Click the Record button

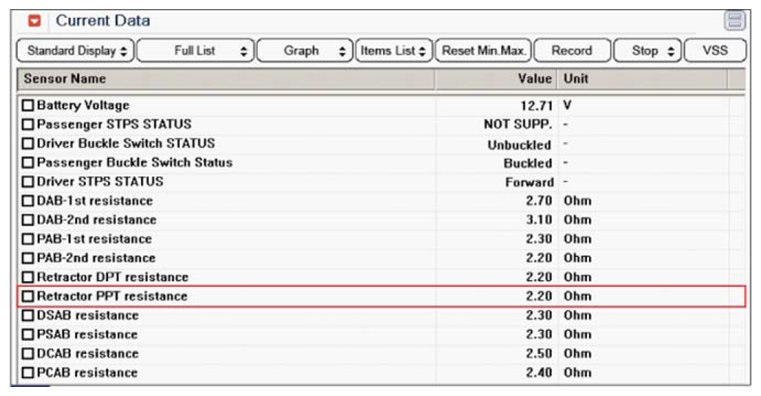click(572, 50)
